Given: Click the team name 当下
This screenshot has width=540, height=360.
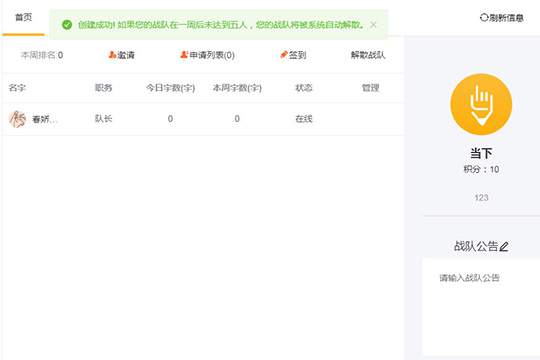Looking at the screenshot, I should tap(481, 153).
